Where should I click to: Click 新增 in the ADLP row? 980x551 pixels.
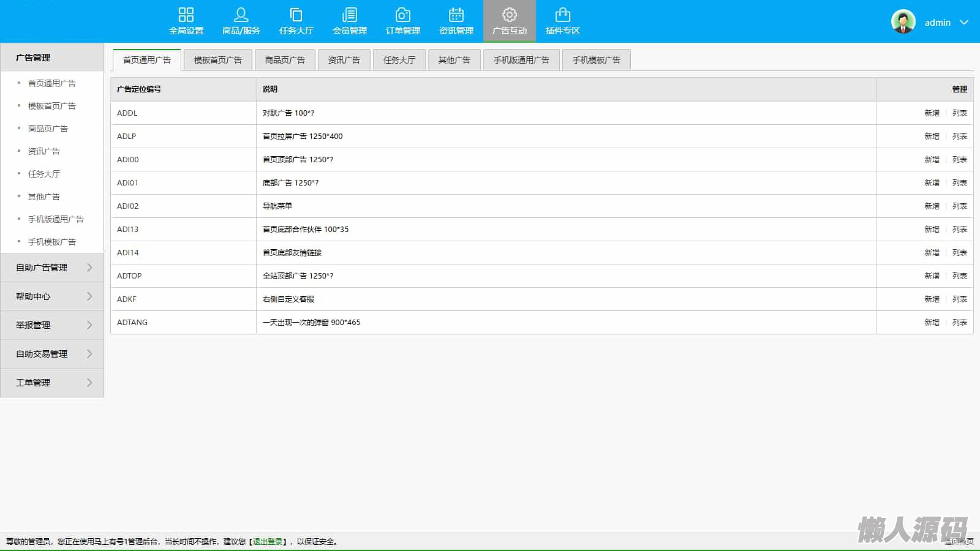[932, 137]
